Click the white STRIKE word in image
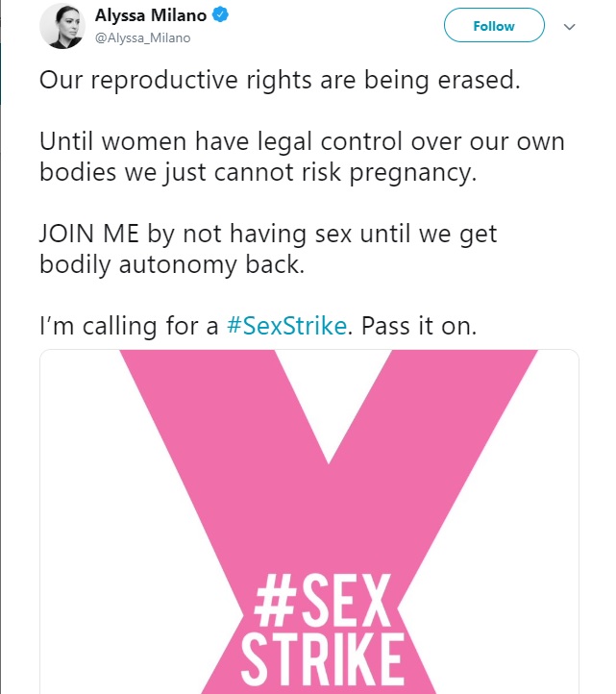Viewport: 616px width, 694px height. [322, 658]
